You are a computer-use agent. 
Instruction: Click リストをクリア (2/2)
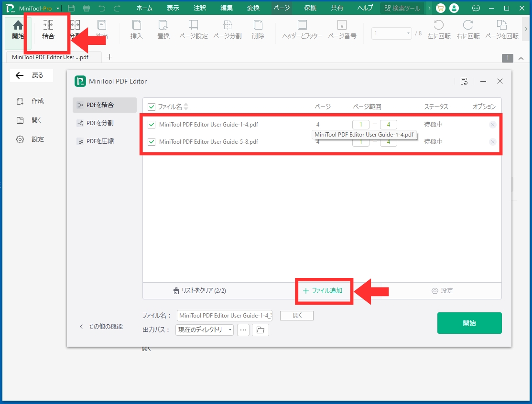(x=199, y=291)
